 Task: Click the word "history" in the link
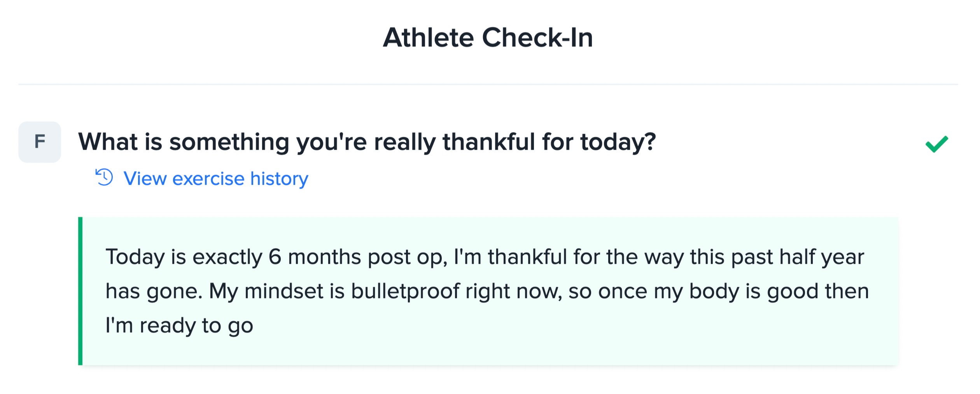[279, 179]
